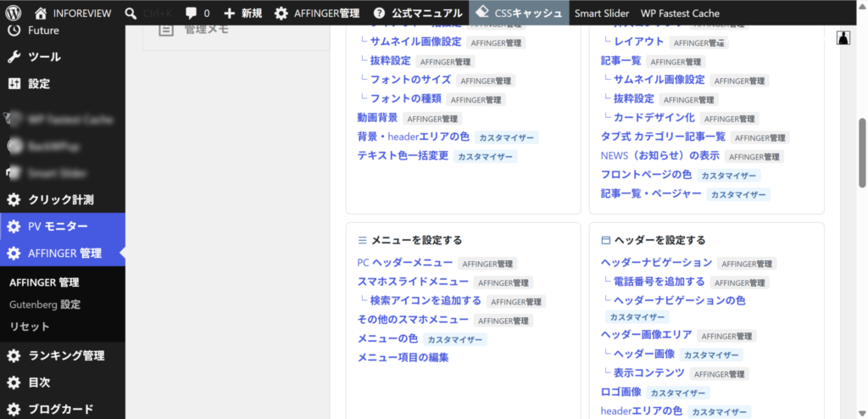Open 公式マニュアル in the admin bar
The image size is (868, 419).
427,13
